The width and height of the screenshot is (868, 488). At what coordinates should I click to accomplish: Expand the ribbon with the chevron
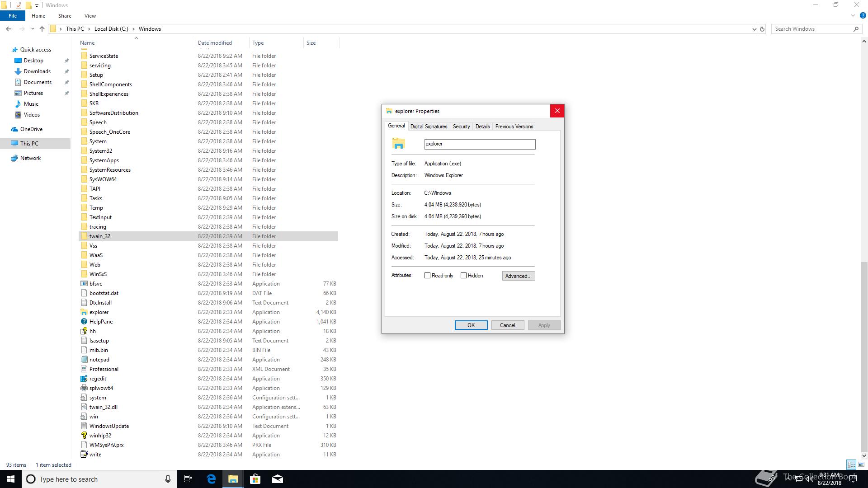(853, 16)
